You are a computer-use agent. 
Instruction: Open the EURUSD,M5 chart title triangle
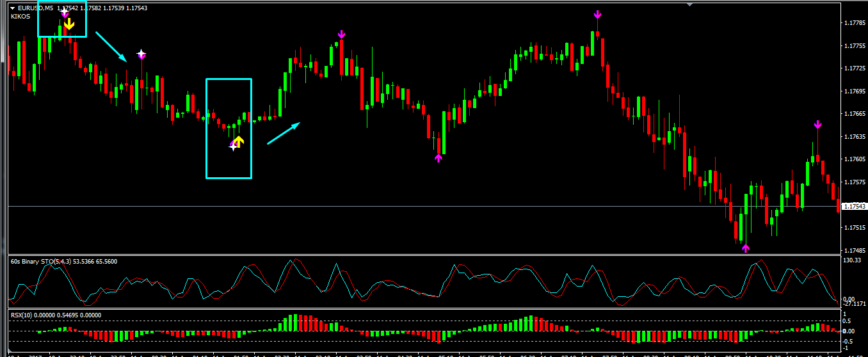click(x=12, y=8)
